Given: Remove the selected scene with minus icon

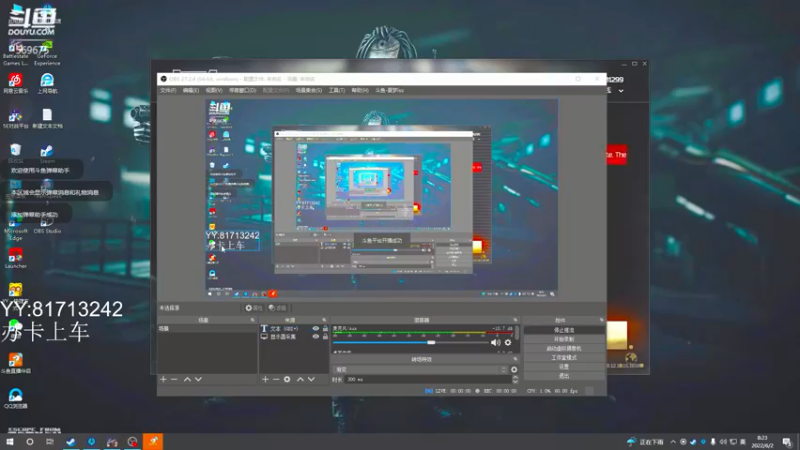Looking at the screenshot, I should 174,379.
